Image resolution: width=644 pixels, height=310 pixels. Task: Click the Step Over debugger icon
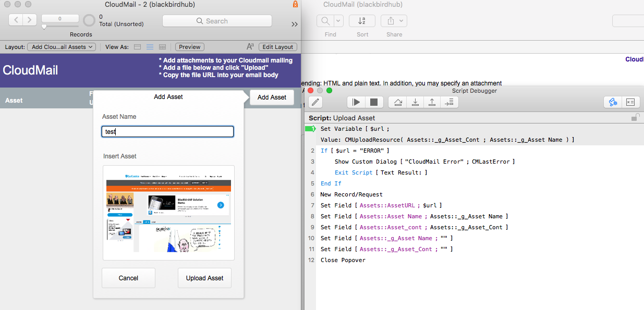point(398,102)
